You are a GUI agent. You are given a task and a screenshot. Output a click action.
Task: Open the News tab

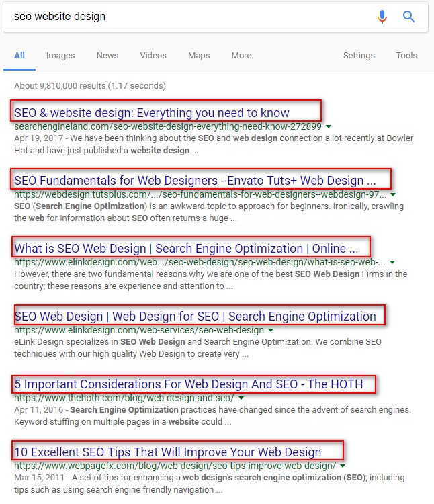[x=107, y=56]
